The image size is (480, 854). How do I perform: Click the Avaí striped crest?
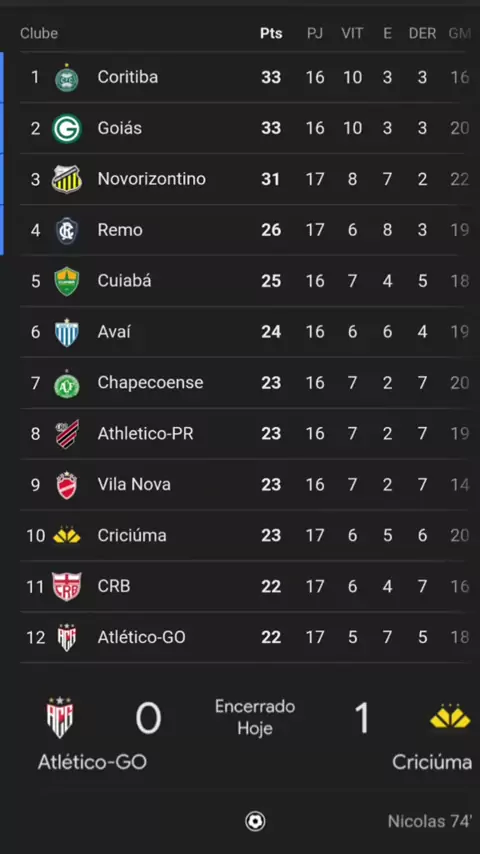(x=66, y=332)
